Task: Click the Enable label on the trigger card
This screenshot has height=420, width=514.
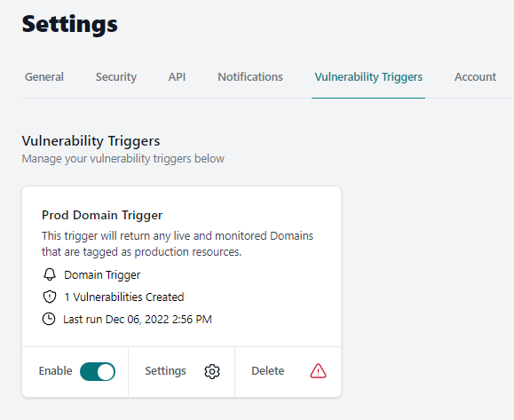Action: point(55,371)
